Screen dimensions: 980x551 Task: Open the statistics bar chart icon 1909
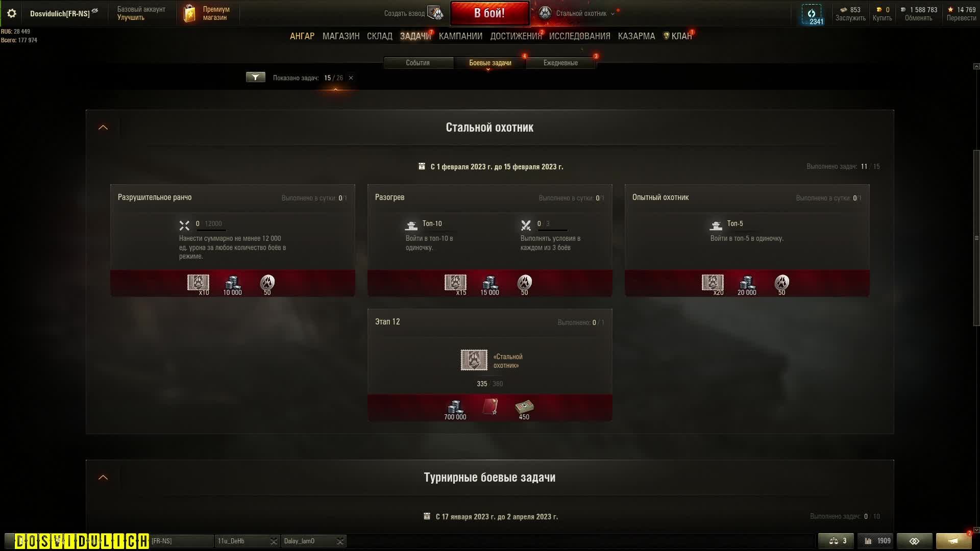click(878, 541)
